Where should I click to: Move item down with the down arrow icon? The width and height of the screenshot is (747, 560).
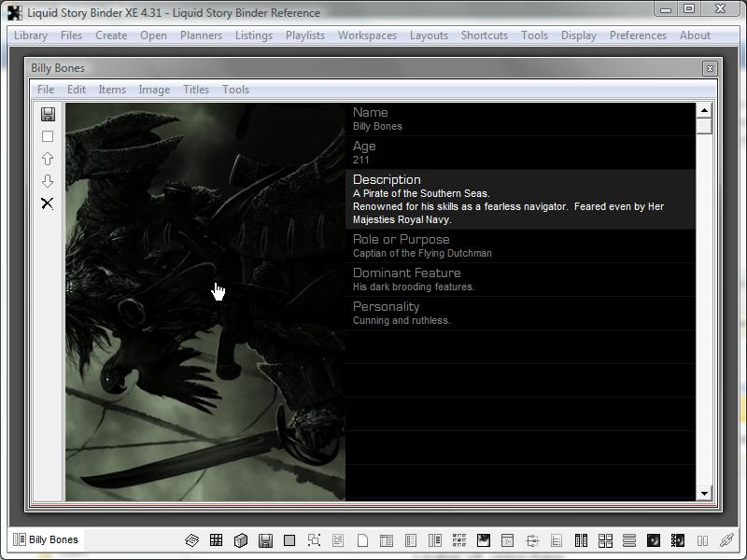coord(48,181)
